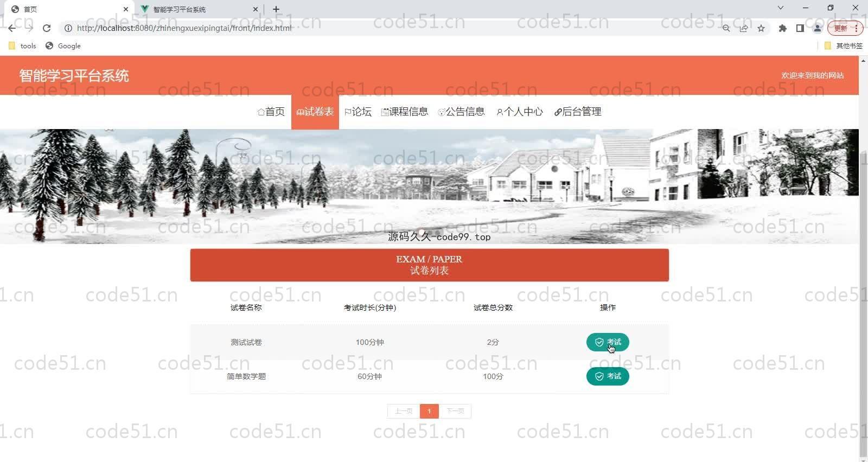
Task: Click the address bar URL field
Action: (x=391, y=28)
